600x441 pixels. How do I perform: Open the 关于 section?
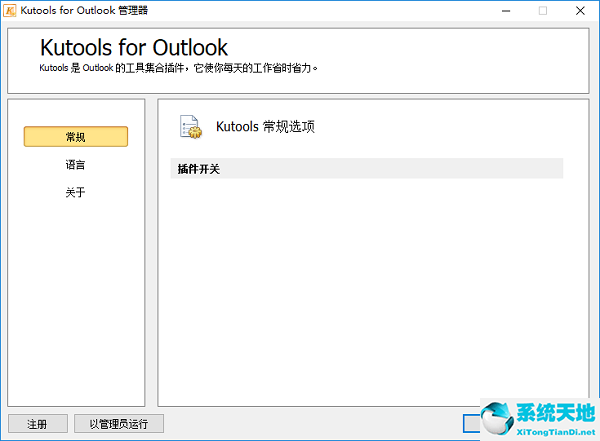pos(75,192)
